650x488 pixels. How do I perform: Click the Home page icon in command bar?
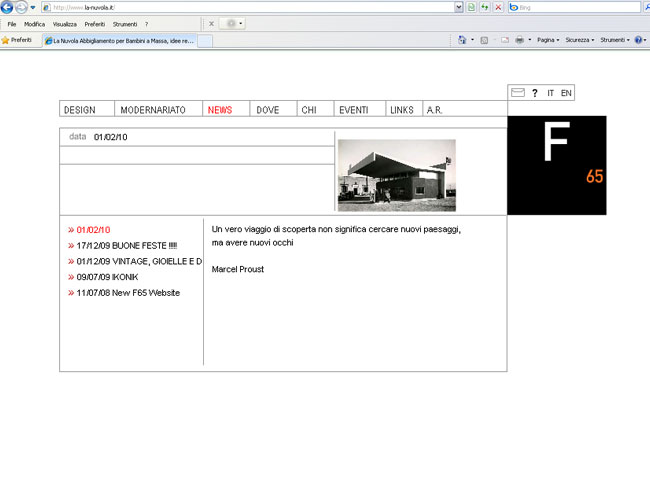coord(462,40)
